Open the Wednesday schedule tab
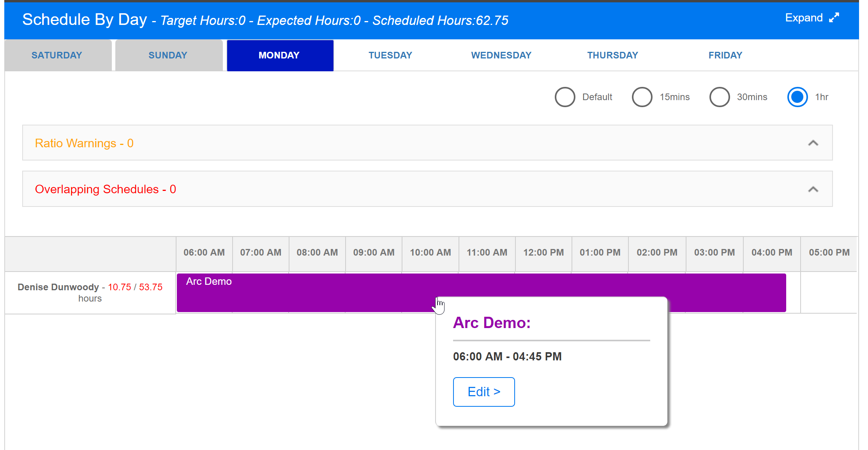This screenshot has width=868, height=450. pos(501,55)
